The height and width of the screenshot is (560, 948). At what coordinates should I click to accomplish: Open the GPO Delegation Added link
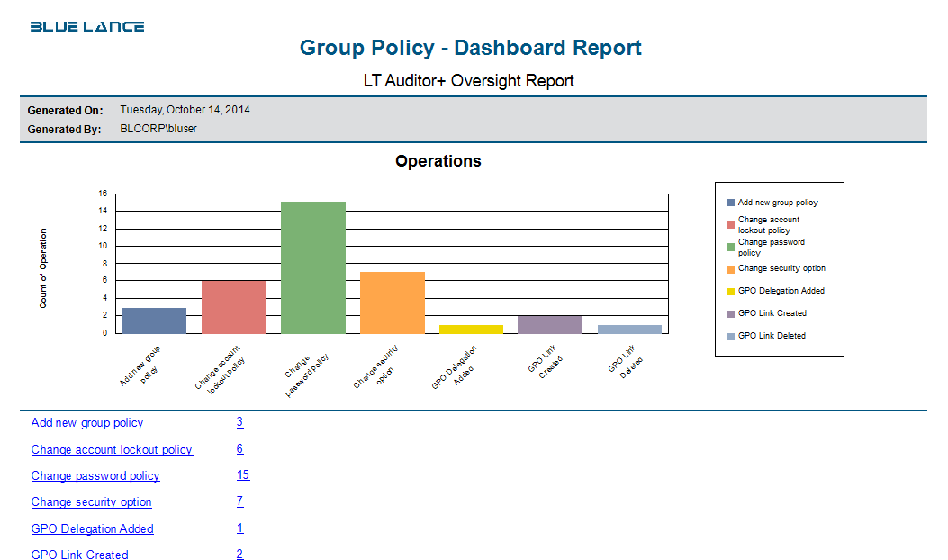[x=92, y=528]
